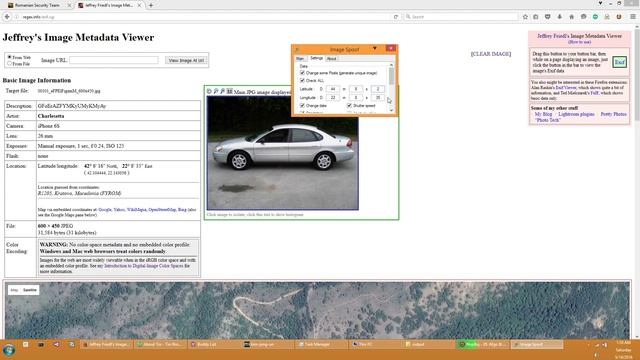The image size is (640, 360).
Task: Click the CLEAR IMAGE link
Action: coord(491,54)
